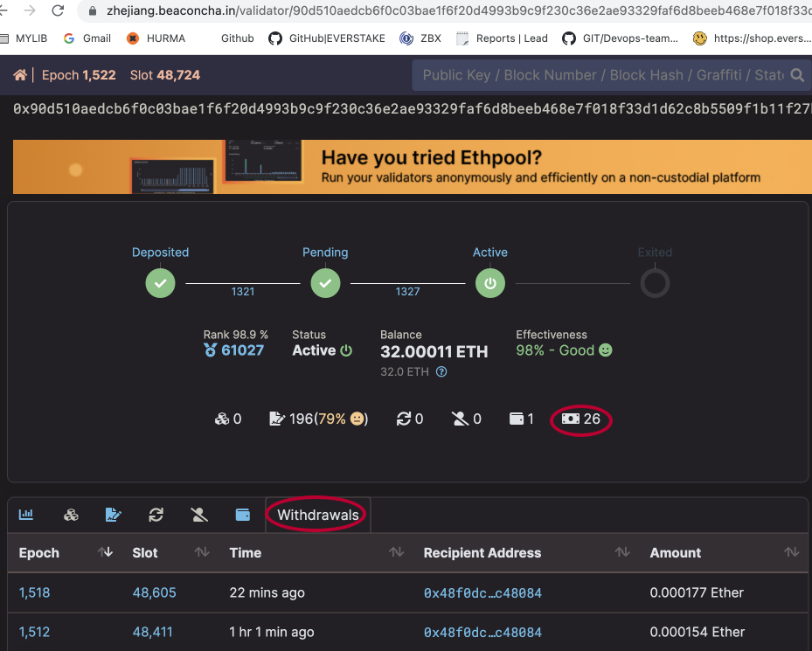The image size is (812, 651).
Task: Sort table by Amount column
Action: click(791, 552)
